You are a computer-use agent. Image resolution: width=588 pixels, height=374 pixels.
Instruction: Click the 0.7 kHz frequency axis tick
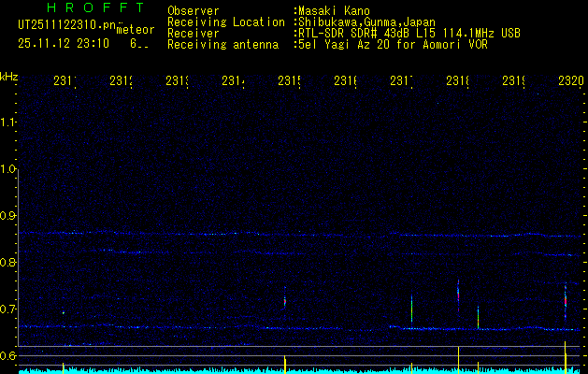click(8, 309)
